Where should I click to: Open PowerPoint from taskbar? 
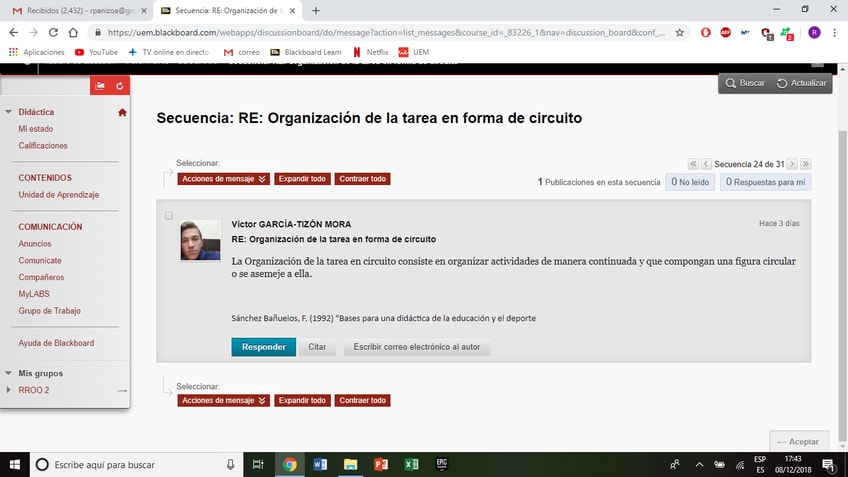(x=381, y=465)
